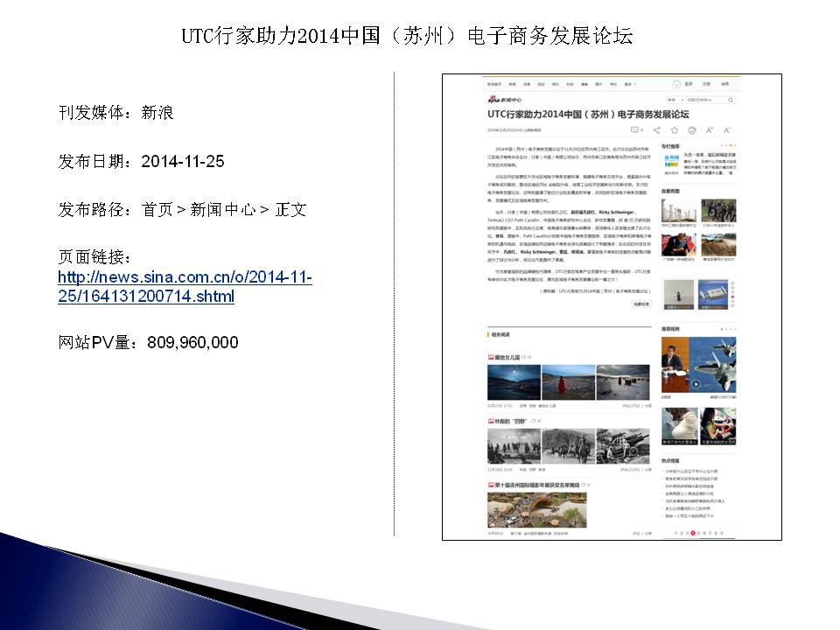The image size is (840, 630).
Task: Open the moonlit night landscape thumbnail
Action: pos(514,382)
